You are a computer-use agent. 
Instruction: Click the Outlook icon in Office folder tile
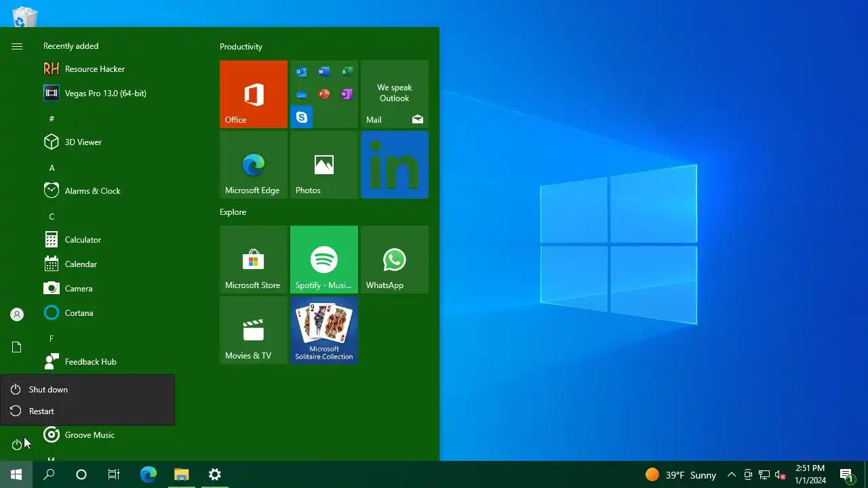click(302, 72)
